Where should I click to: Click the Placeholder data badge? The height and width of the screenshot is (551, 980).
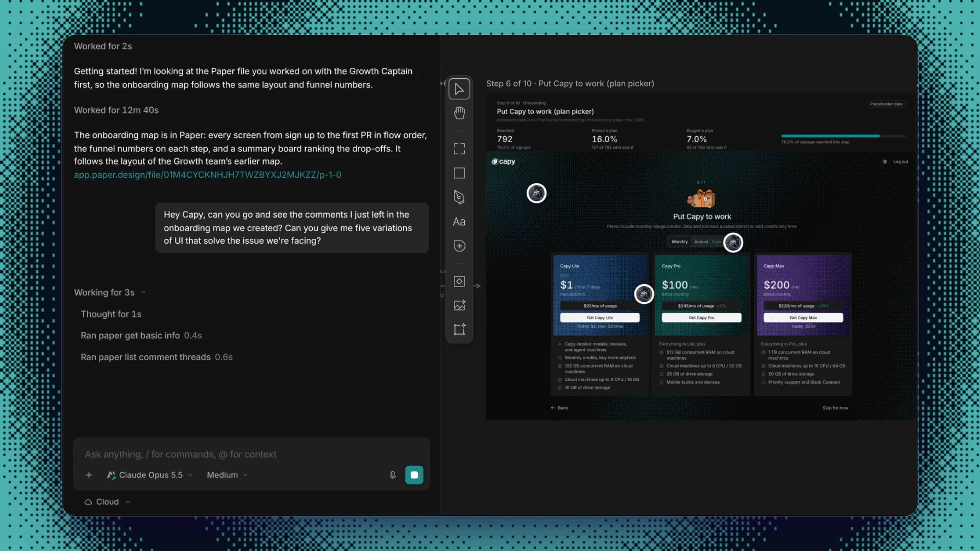click(x=886, y=104)
